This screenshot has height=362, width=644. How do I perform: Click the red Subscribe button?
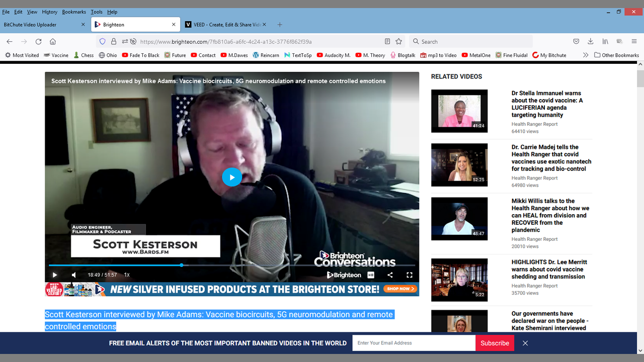click(x=495, y=343)
